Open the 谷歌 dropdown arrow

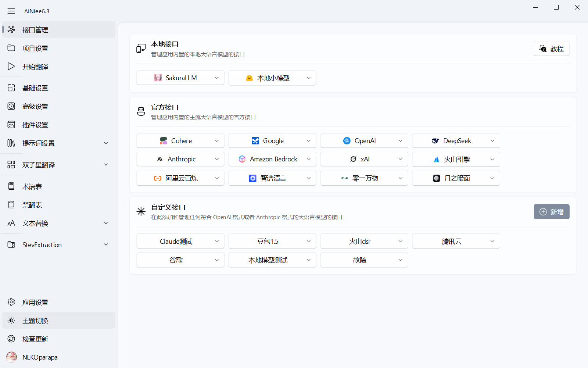point(217,260)
